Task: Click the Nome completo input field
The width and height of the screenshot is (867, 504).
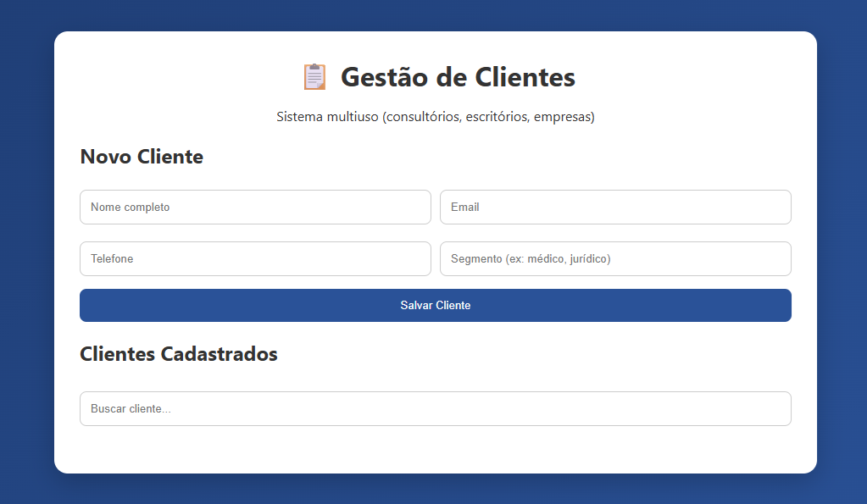Action: (255, 208)
